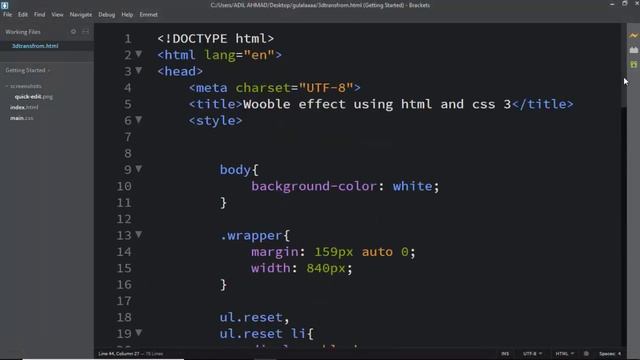Click the background-color property on line 10
640x360 pixels.
point(313,186)
